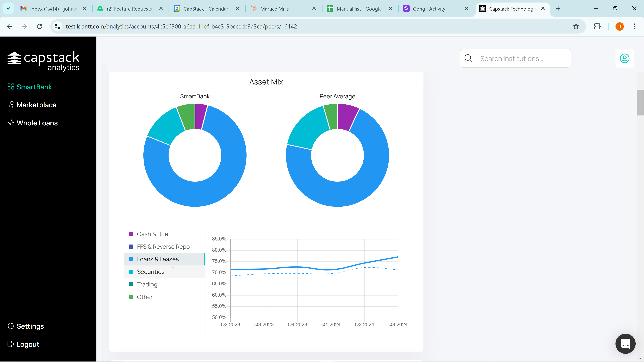The image size is (644, 362).
Task: Switch to the CapStack Calendar tab
Action: pos(206,9)
